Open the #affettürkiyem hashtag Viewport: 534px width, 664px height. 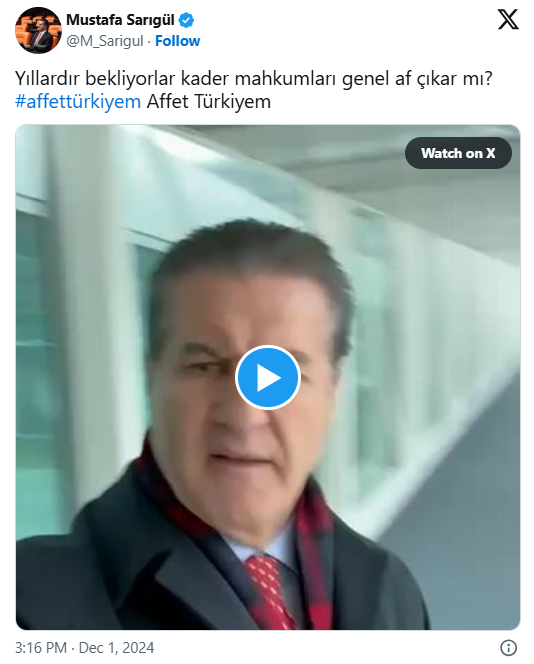coord(78,102)
